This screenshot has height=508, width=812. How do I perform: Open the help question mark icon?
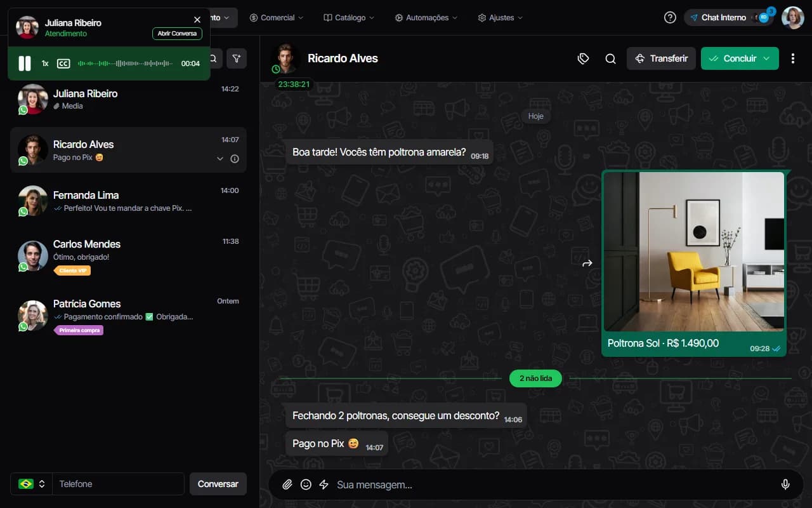[670, 18]
